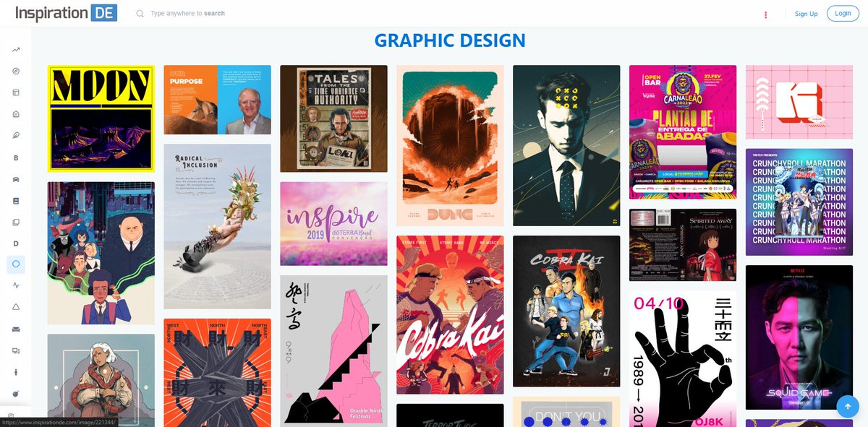The height and width of the screenshot is (427, 868).
Task: Open the black Terror Twins thumbnail
Action: coord(450,415)
